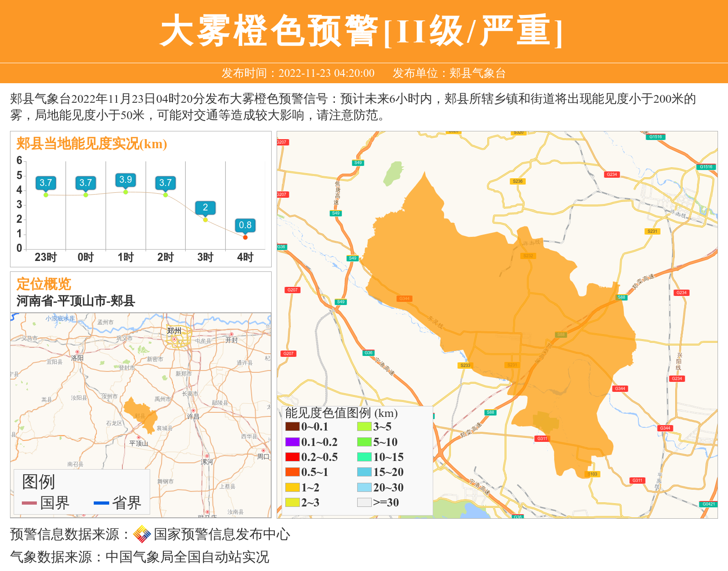This screenshot has height=571, width=728.
Task: Click the G1516 highway shield on map
Action: point(655,137)
